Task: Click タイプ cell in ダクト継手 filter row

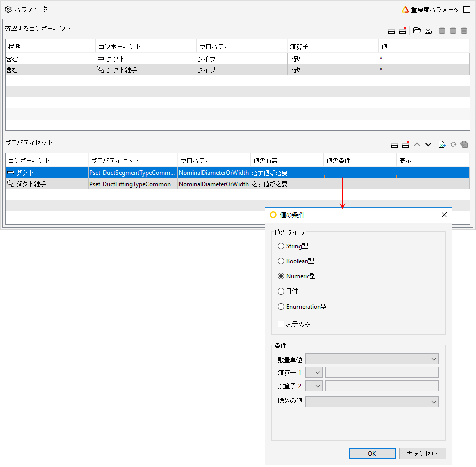Action: click(242, 70)
